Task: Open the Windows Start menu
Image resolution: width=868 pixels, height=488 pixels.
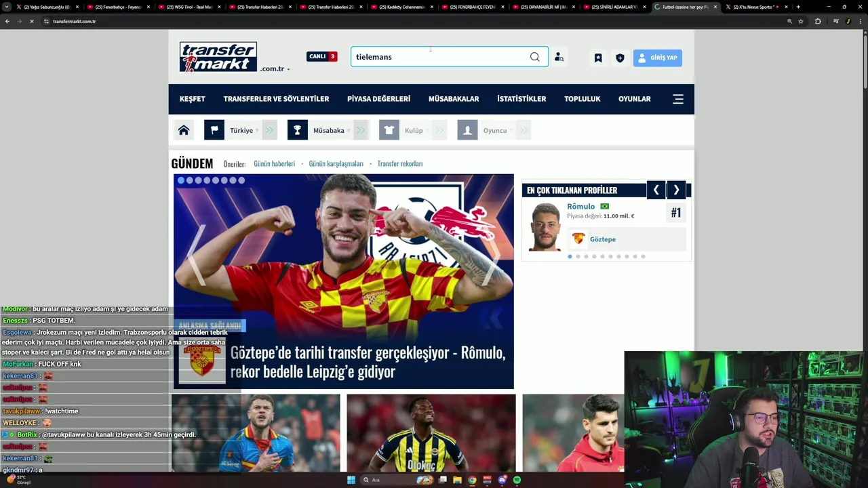Action: pos(351,480)
